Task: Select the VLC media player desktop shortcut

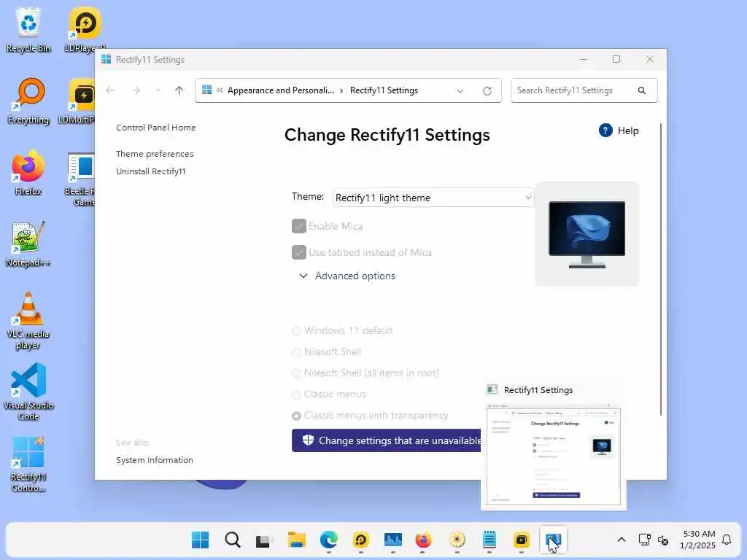Action: (28, 321)
